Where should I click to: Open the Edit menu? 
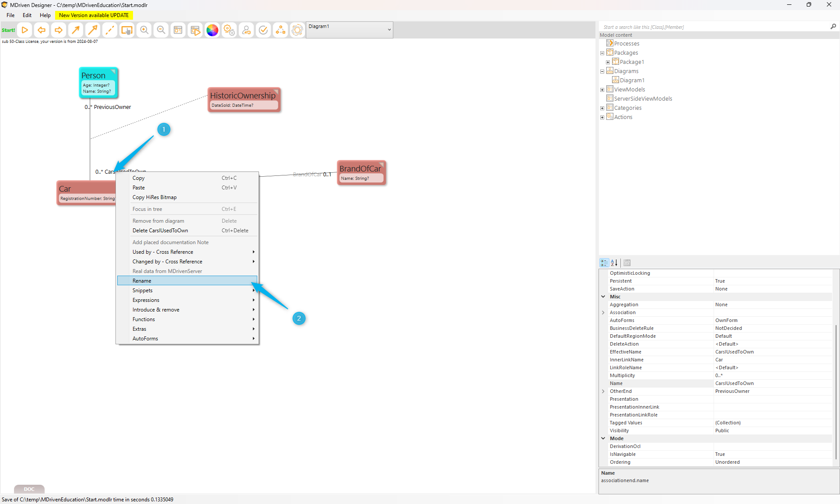27,15
